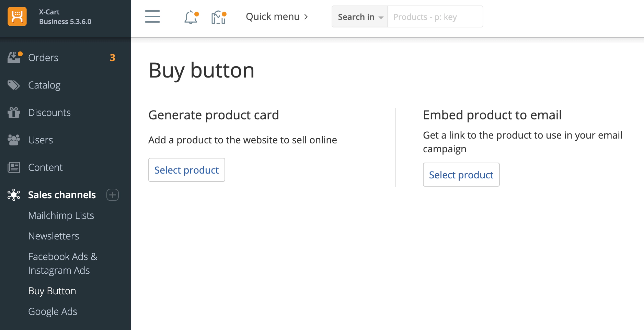Focus the Products search input field
Viewport: 644px width, 330px height.
point(435,17)
